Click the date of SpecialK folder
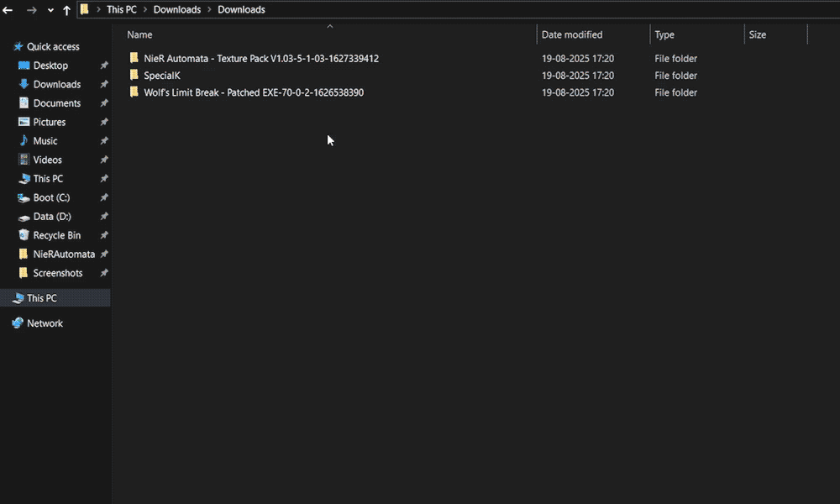This screenshot has width=840, height=504. 578,76
